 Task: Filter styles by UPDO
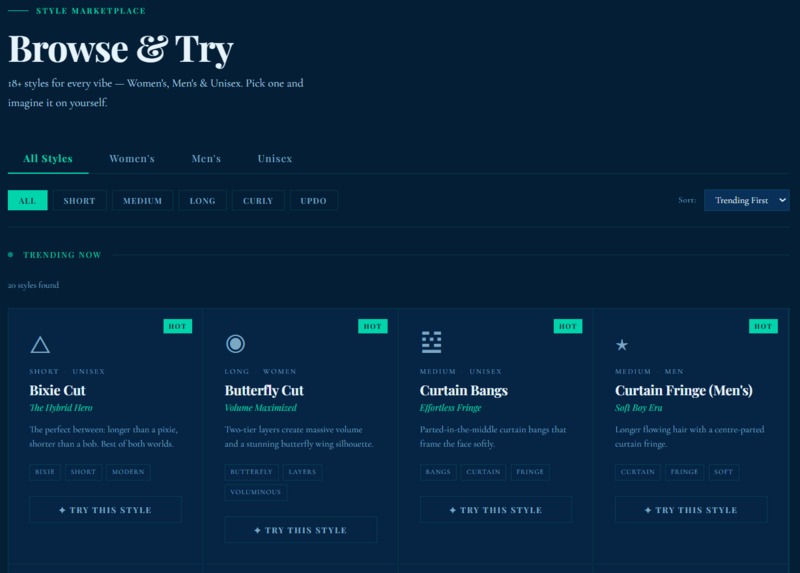point(313,201)
